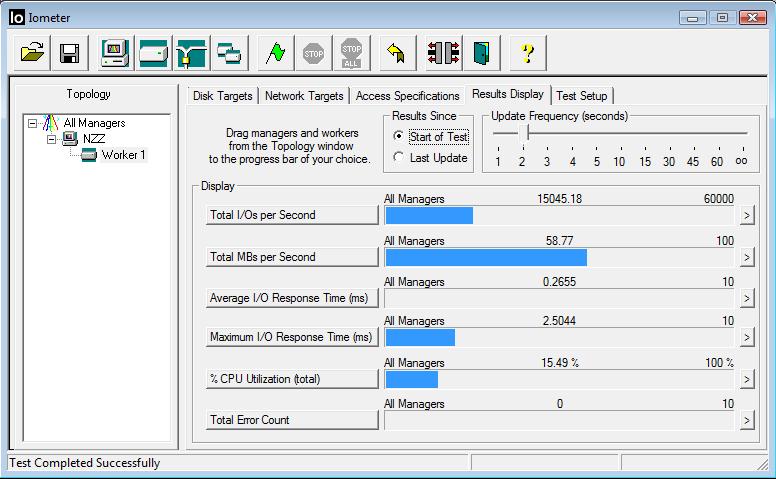776x479 pixels.
Task: Click the NZZ manager computer icon
Action: (70, 139)
